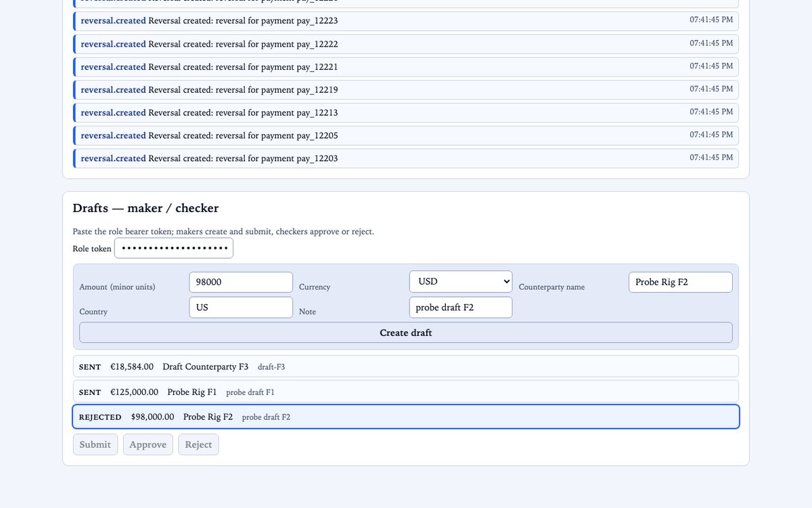Image resolution: width=812 pixels, height=508 pixels.
Task: Select the SENT draft Draft Counterparty F3
Action: tap(406, 366)
